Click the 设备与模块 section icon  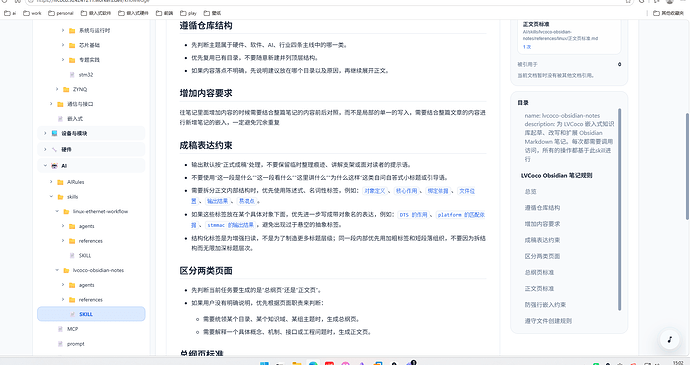55,133
